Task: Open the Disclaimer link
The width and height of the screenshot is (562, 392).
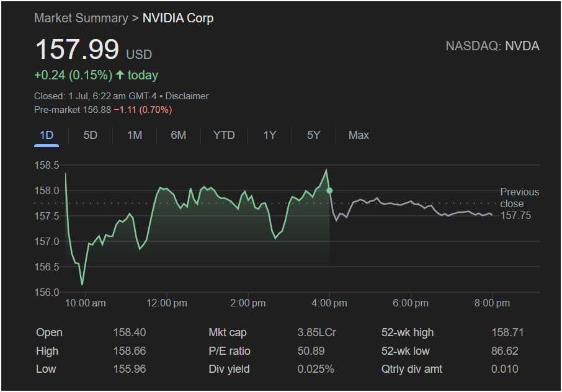Action: pyautogui.click(x=187, y=96)
